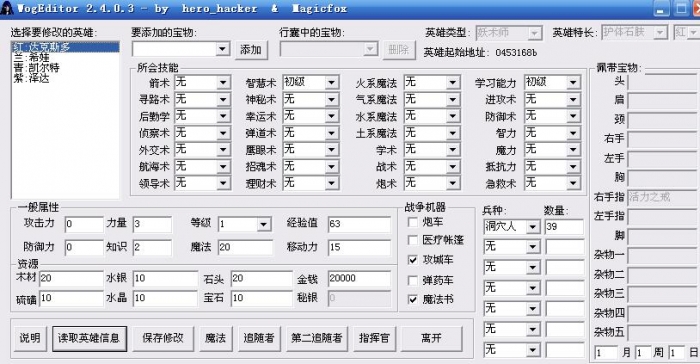Toggle the 弹药车 checkbox
The image size is (700, 364).
(x=413, y=280)
